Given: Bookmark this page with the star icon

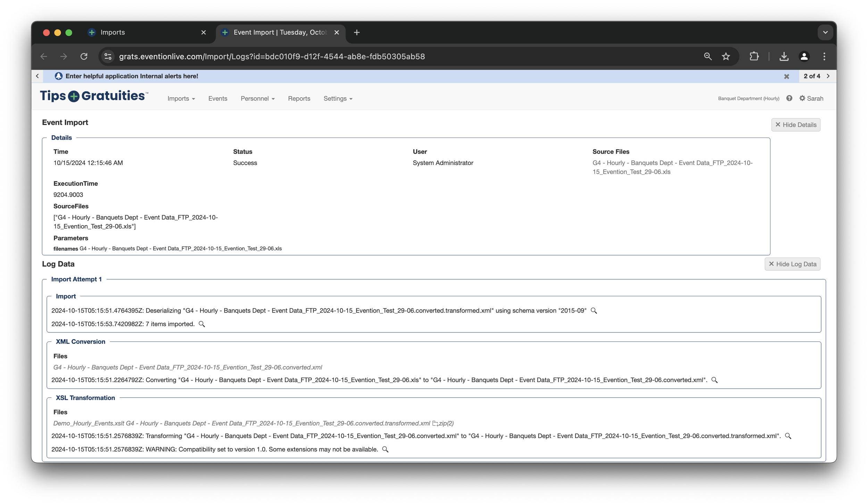Looking at the screenshot, I should tap(726, 56).
